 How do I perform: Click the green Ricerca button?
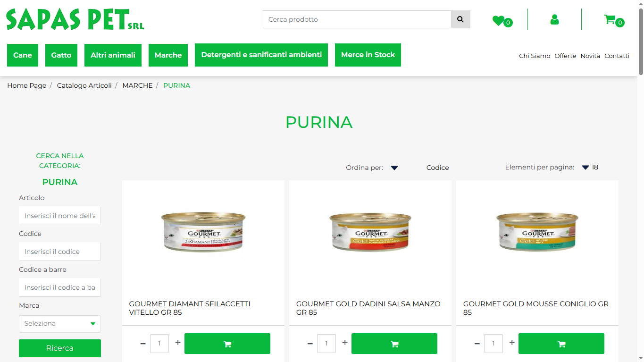(60, 348)
